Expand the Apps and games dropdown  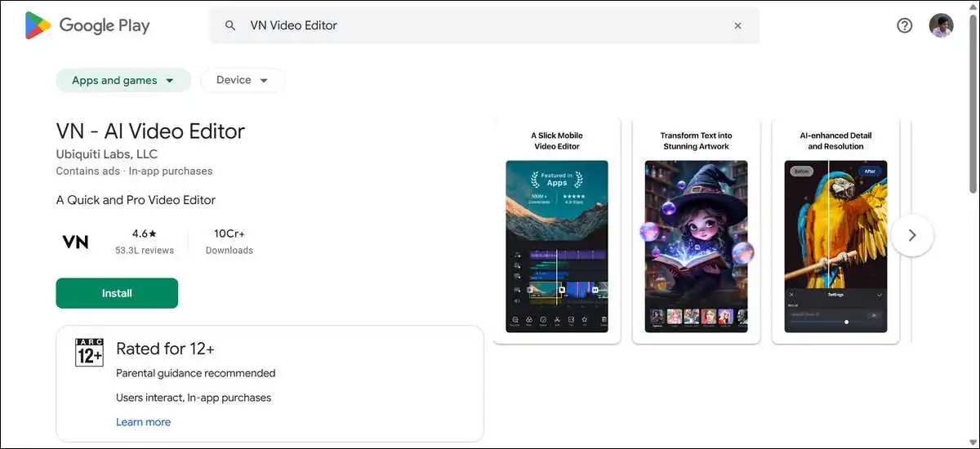click(x=123, y=80)
